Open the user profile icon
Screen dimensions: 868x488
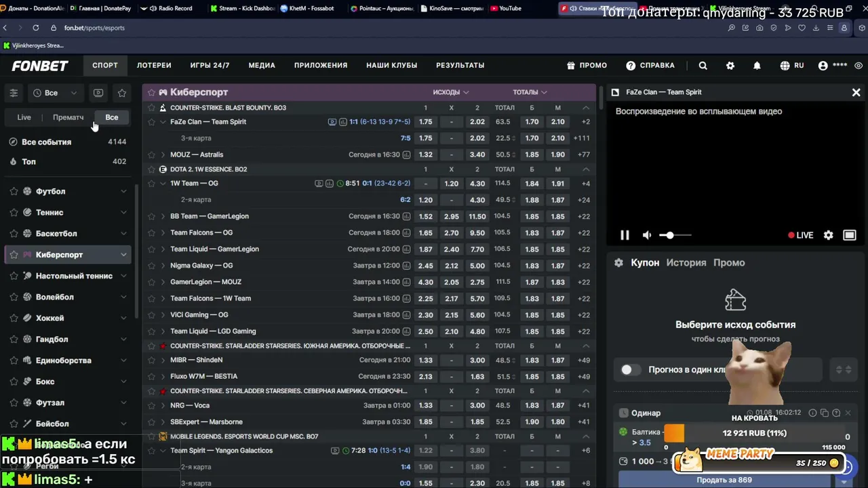[x=823, y=66]
